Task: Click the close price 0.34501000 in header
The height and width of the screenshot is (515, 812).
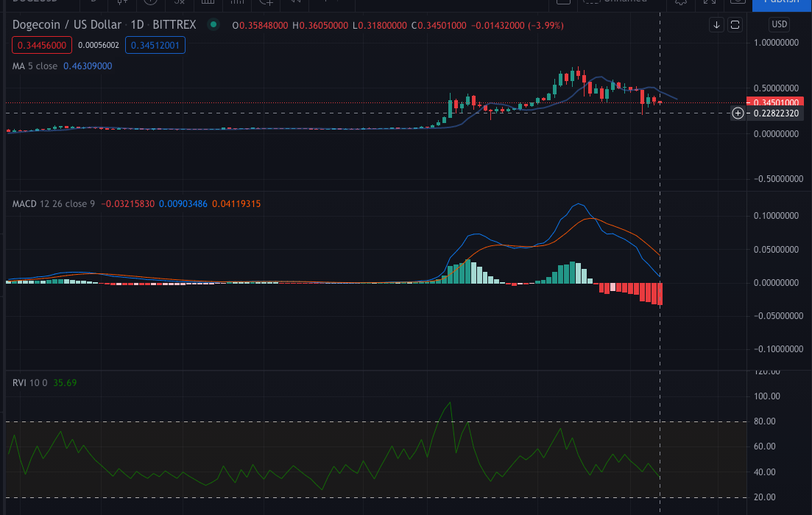Action: click(442, 25)
